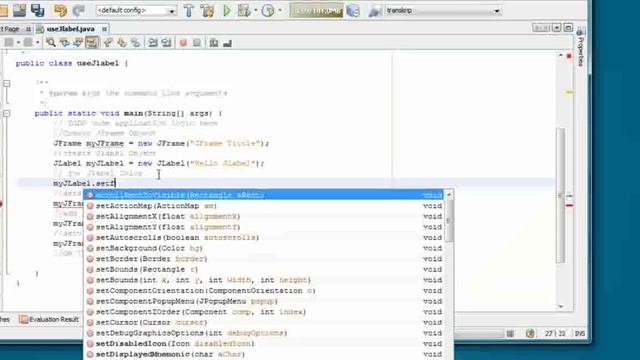Click the Next Bookmark icon

[x=122, y=42]
